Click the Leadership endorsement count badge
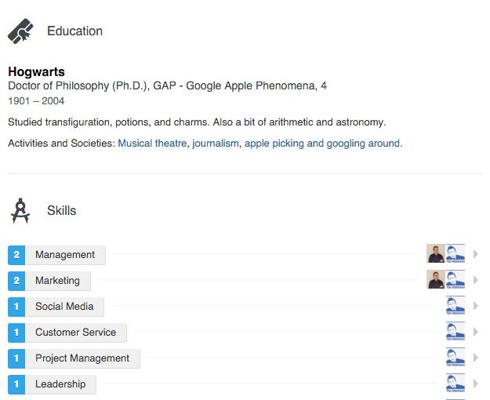The image size is (490, 400). (16, 384)
